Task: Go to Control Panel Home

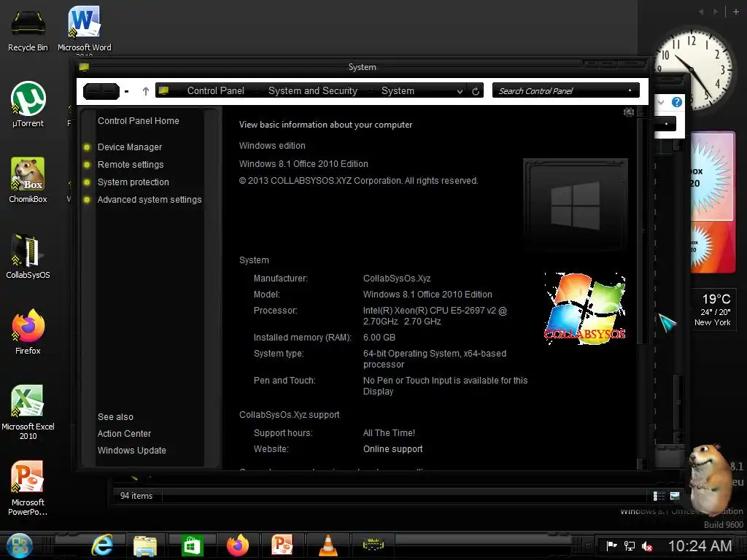Action: [138, 121]
